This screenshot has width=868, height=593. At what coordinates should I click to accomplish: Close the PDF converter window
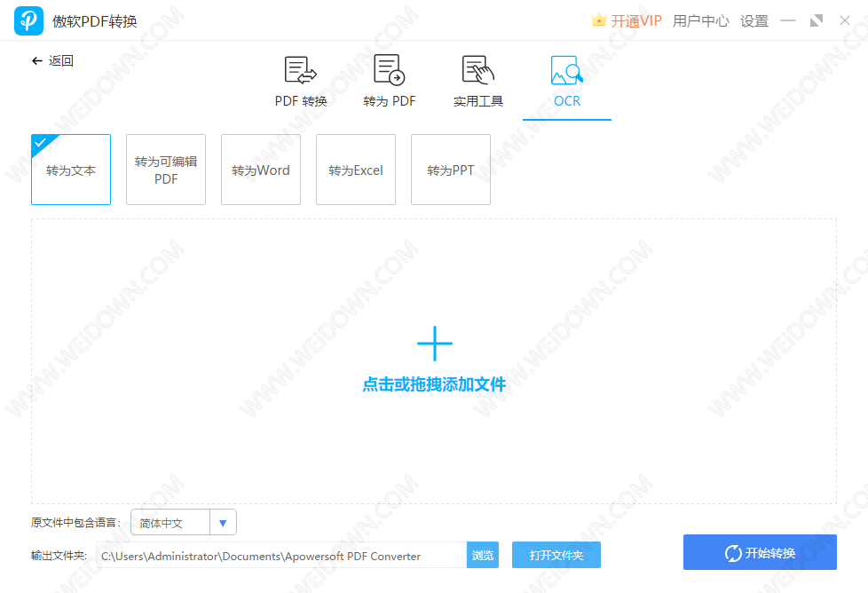[x=845, y=21]
